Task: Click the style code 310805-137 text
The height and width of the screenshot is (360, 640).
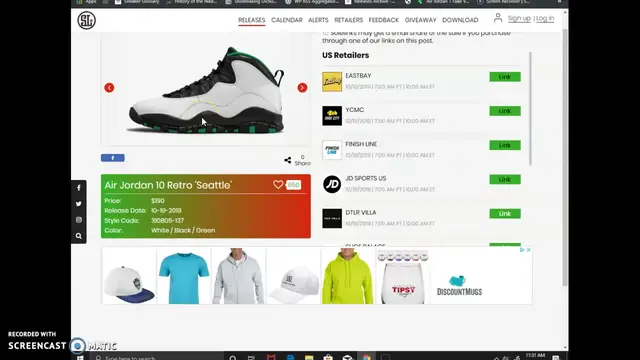Action: pos(167,220)
